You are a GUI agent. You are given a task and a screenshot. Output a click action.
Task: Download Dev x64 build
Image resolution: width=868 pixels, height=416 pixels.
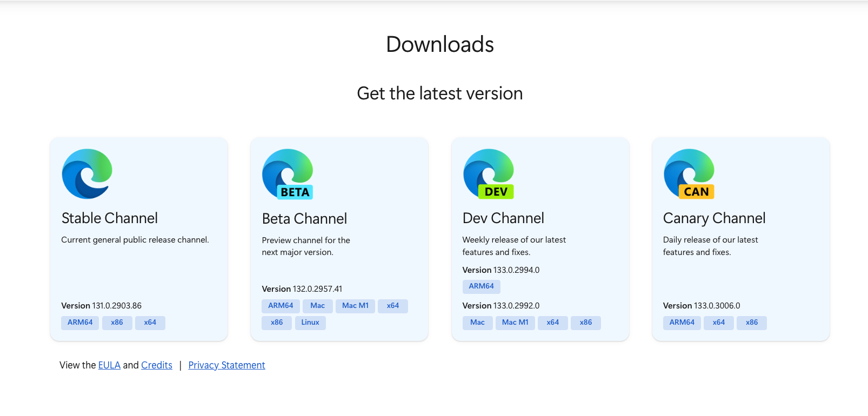point(553,323)
